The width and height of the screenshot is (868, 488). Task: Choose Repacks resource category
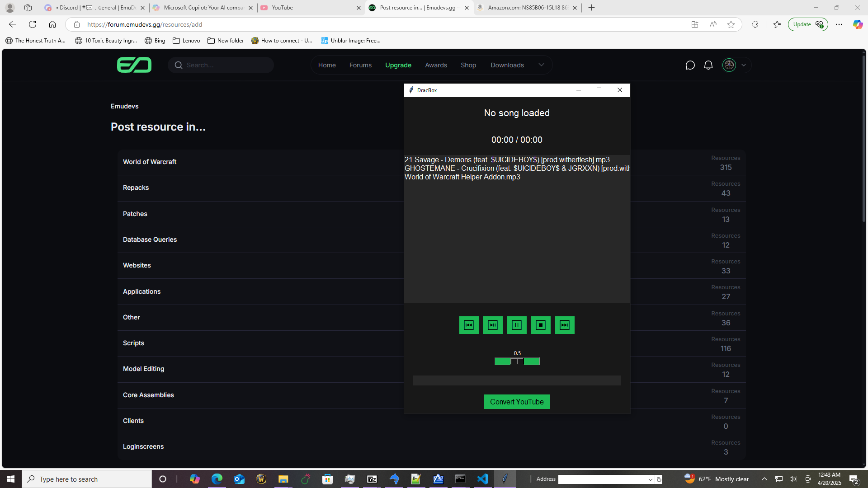point(136,188)
